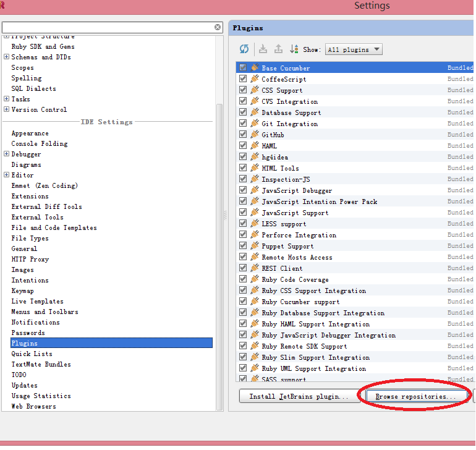
Task: Select Ruby HAML Support Integration plugin
Action: (x=355, y=324)
